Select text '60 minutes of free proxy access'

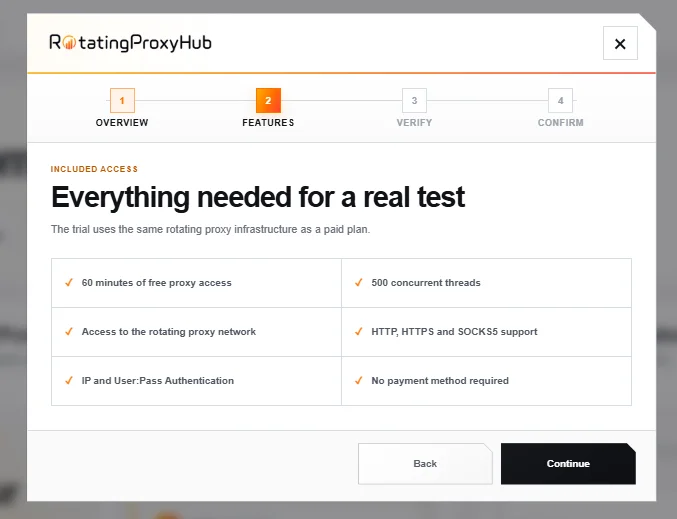pyautogui.click(x=157, y=283)
